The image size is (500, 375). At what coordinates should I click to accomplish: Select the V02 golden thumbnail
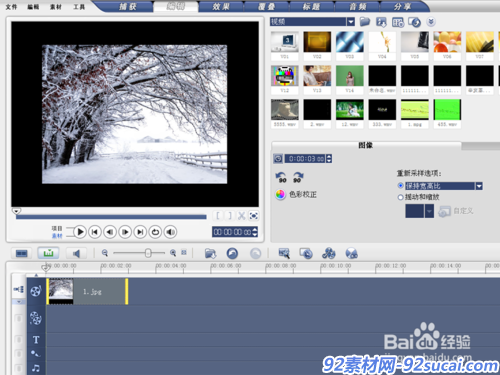[317, 46]
